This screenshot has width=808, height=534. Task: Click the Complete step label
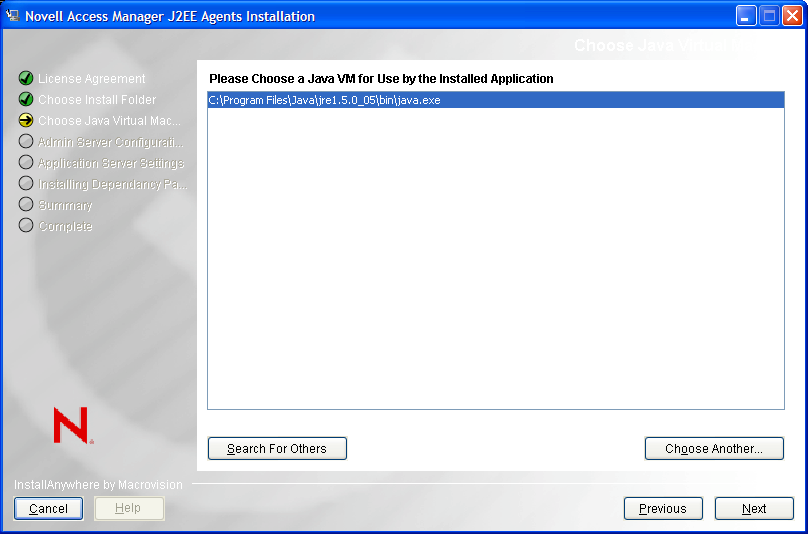click(x=65, y=226)
